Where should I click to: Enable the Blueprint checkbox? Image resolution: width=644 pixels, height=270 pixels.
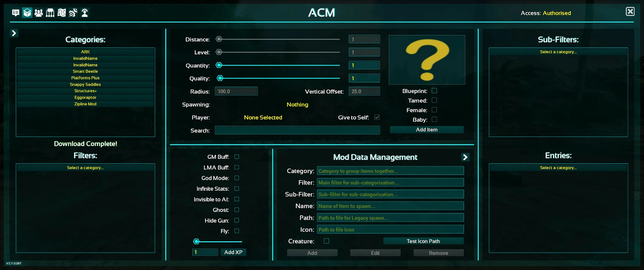point(434,91)
